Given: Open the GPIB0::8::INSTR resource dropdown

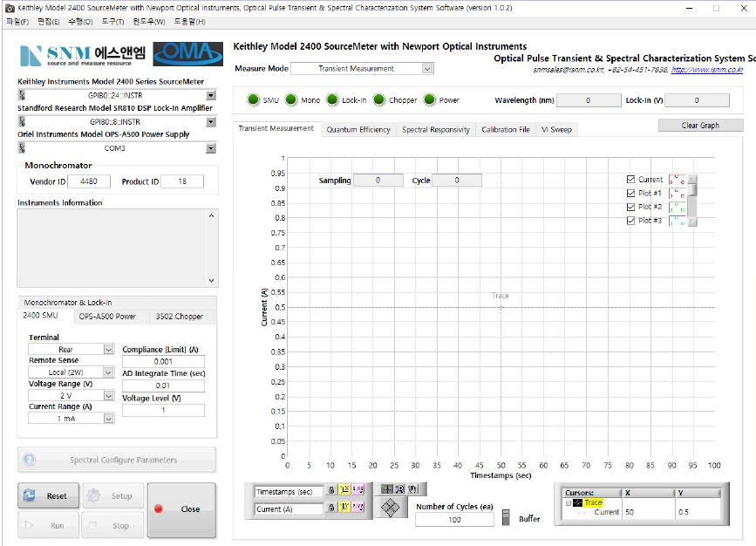Looking at the screenshot, I should [211, 122].
